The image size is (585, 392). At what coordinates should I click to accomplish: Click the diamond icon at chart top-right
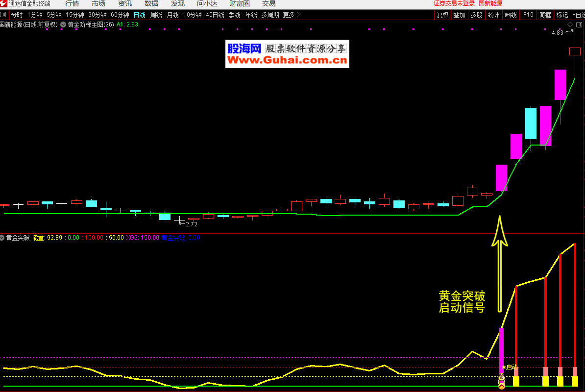(x=570, y=24)
